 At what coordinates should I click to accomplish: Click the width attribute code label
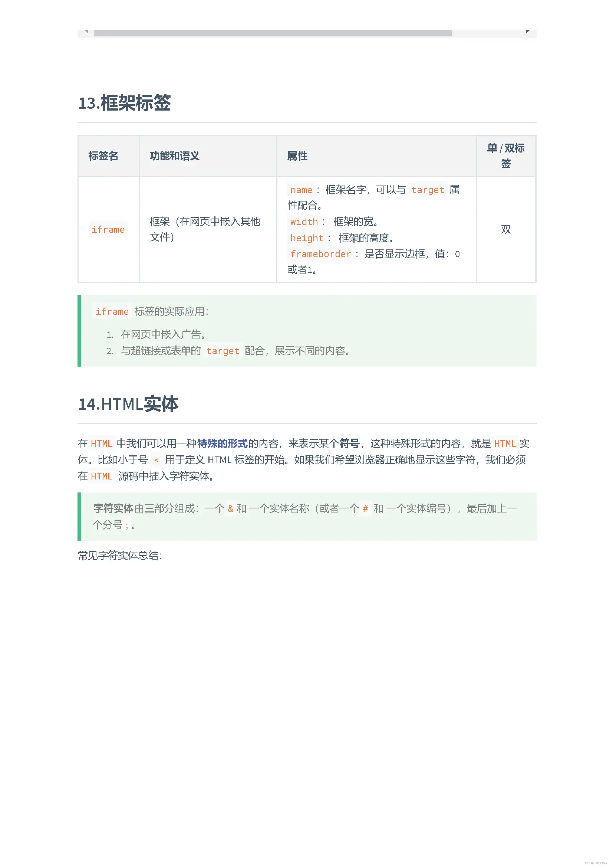pos(304,222)
